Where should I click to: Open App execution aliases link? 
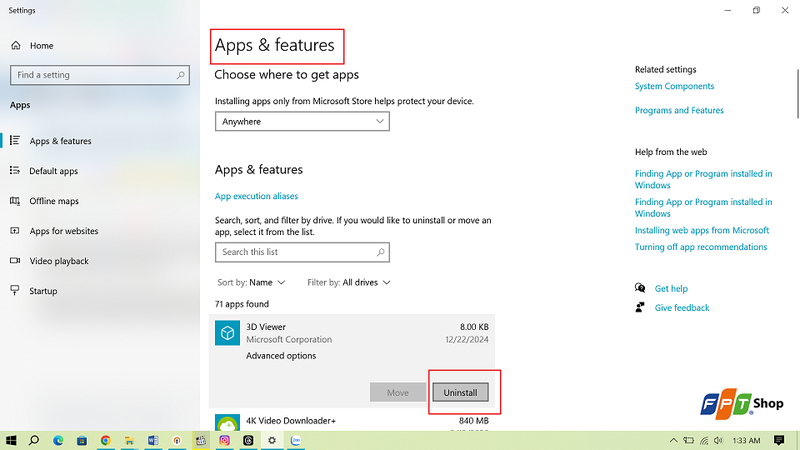point(256,196)
